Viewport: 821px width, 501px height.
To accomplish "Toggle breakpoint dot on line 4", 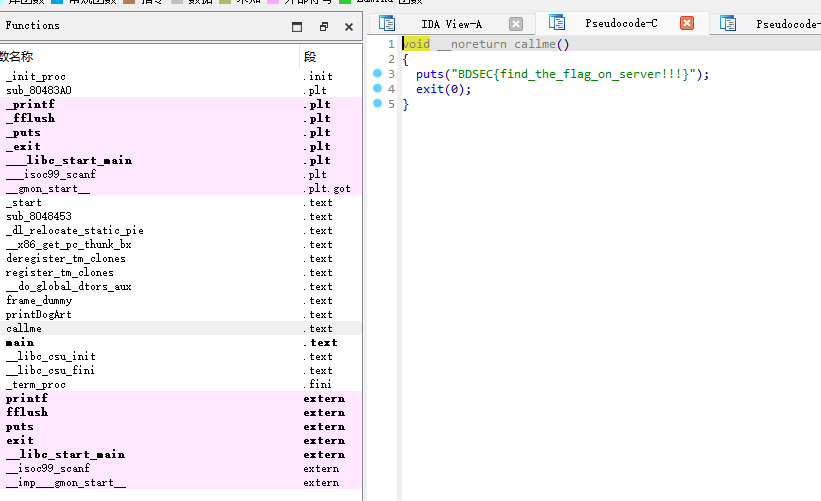I will (x=378, y=88).
